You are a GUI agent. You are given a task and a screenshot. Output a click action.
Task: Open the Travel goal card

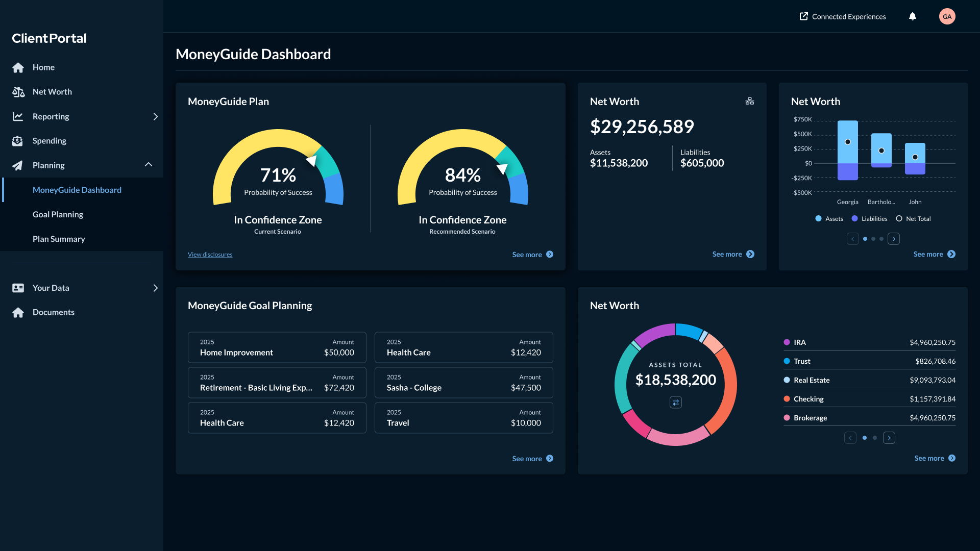pos(464,418)
